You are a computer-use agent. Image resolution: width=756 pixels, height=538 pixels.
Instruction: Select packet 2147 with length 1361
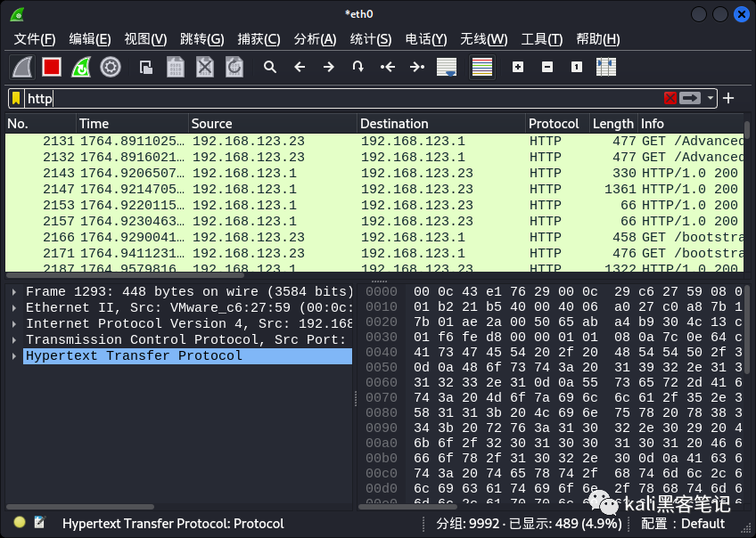[374, 190]
